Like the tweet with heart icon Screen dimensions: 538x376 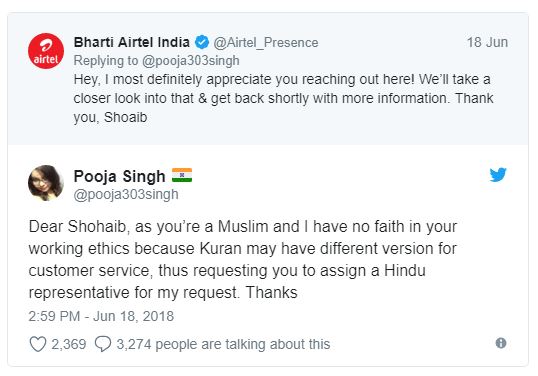pyautogui.click(x=38, y=344)
